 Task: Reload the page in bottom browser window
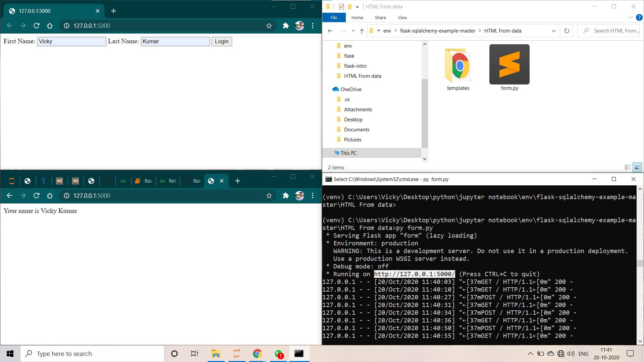tap(37, 196)
